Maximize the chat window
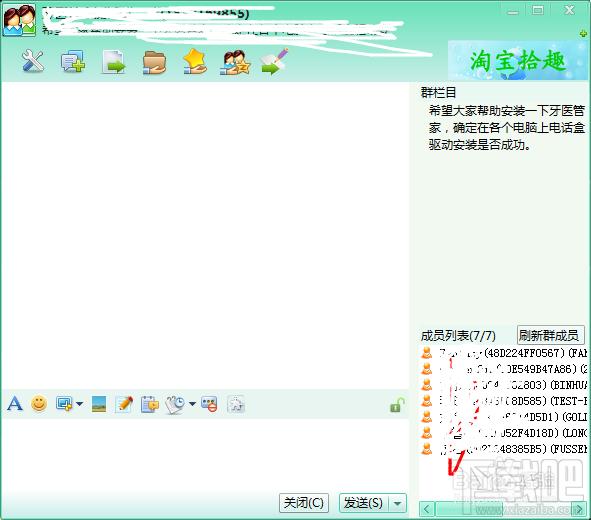This screenshot has width=591, height=520. pyautogui.click(x=538, y=10)
